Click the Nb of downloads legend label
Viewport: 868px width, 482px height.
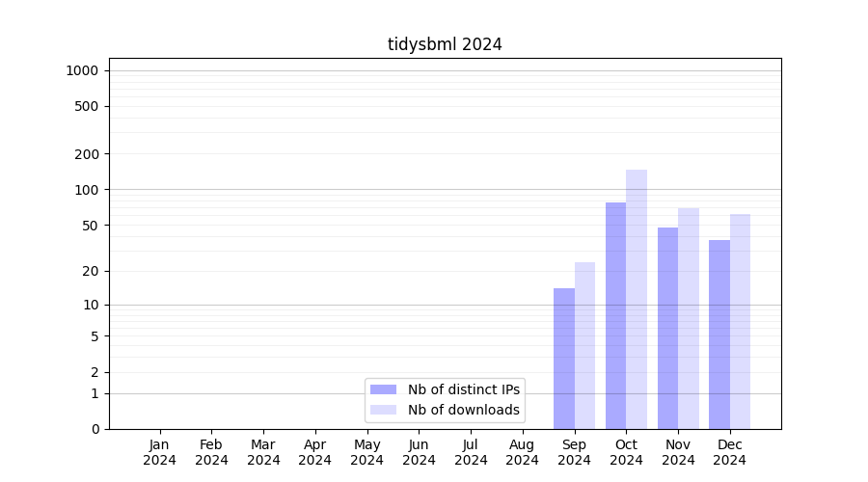click(463, 410)
